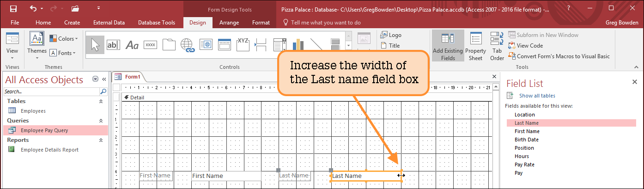Screen dimensions: 644x189
Task: Click the Open folder icon in quick access
Action: (75, 8)
